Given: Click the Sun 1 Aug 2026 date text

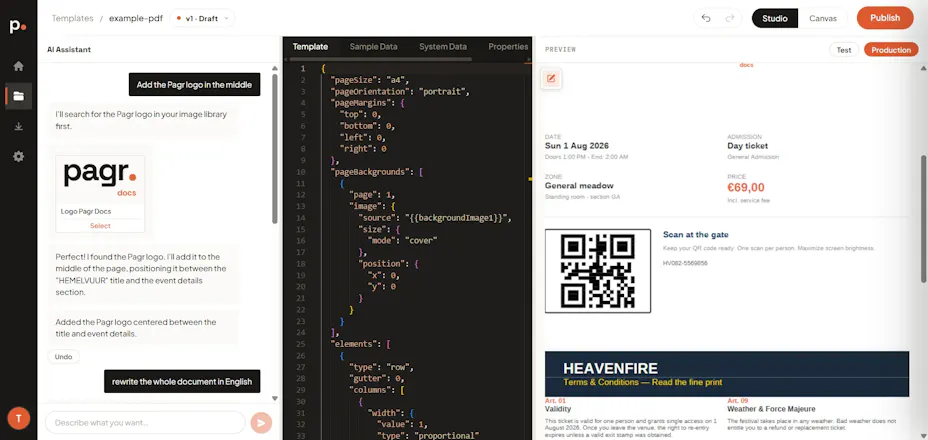Looking at the screenshot, I should click(x=576, y=146).
